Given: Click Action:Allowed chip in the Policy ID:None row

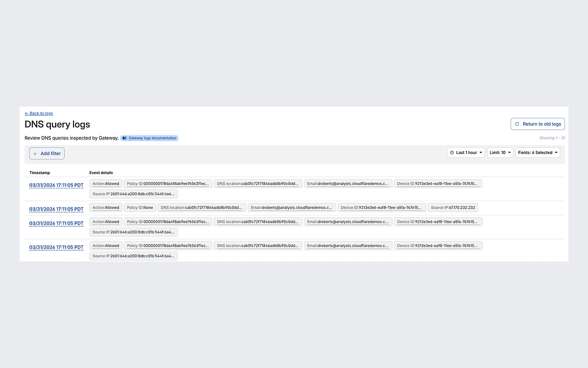Looking at the screenshot, I should (x=106, y=208).
